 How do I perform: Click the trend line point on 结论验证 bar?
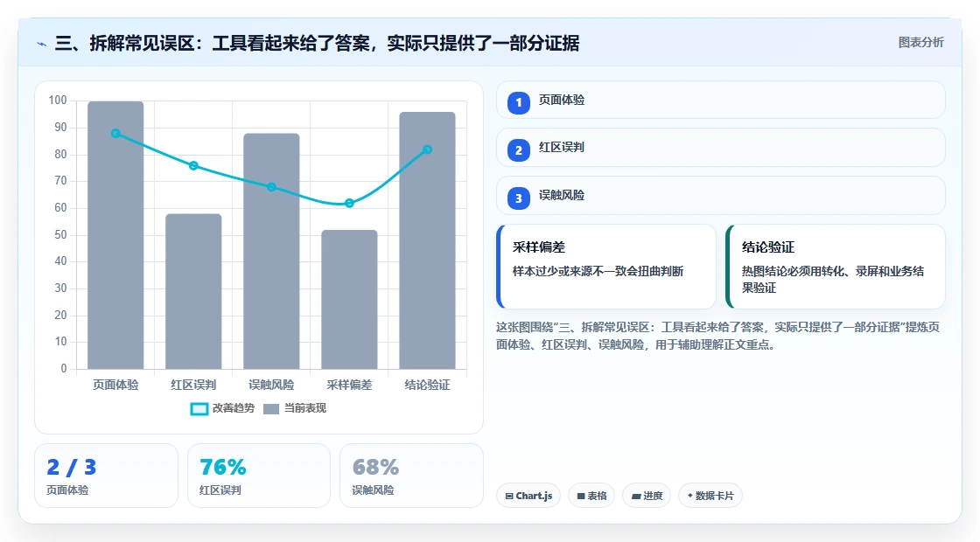(428, 149)
